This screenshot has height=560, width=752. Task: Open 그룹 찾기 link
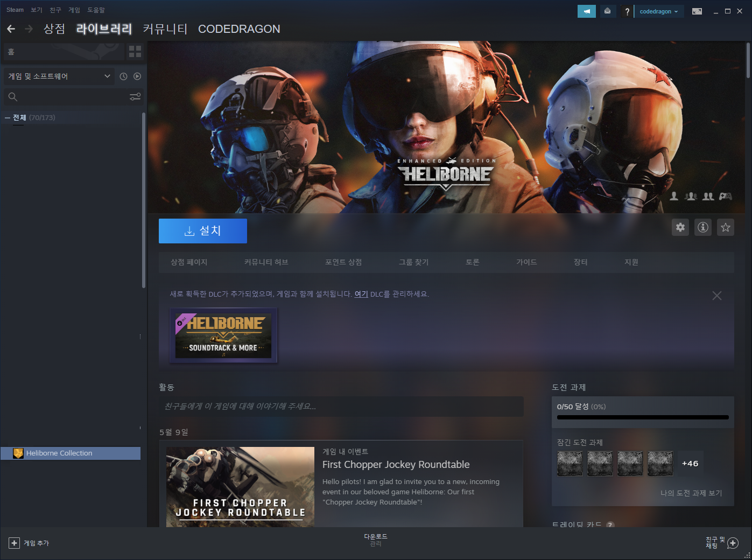(414, 262)
